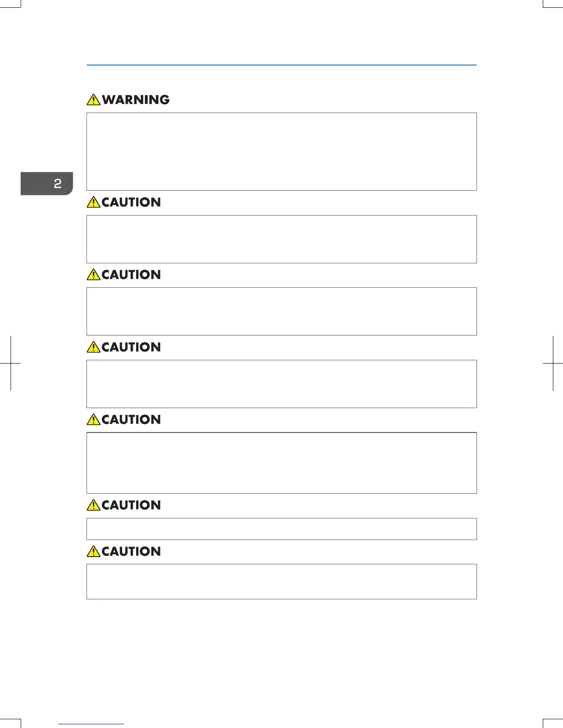Viewport: 563px width, 728px height.
Task: Click inside the thin box under the fifth CAUTION
Action: 281,529
